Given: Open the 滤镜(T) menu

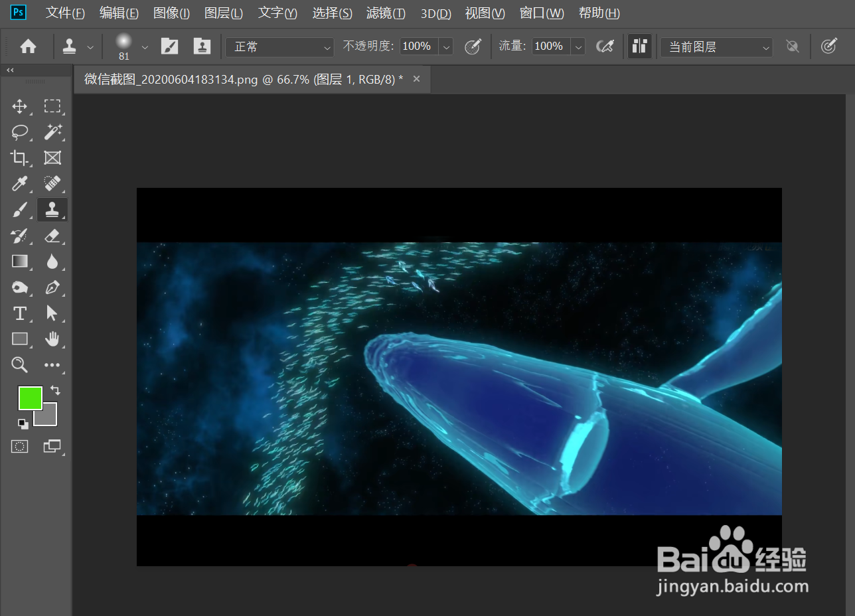Looking at the screenshot, I should point(386,13).
